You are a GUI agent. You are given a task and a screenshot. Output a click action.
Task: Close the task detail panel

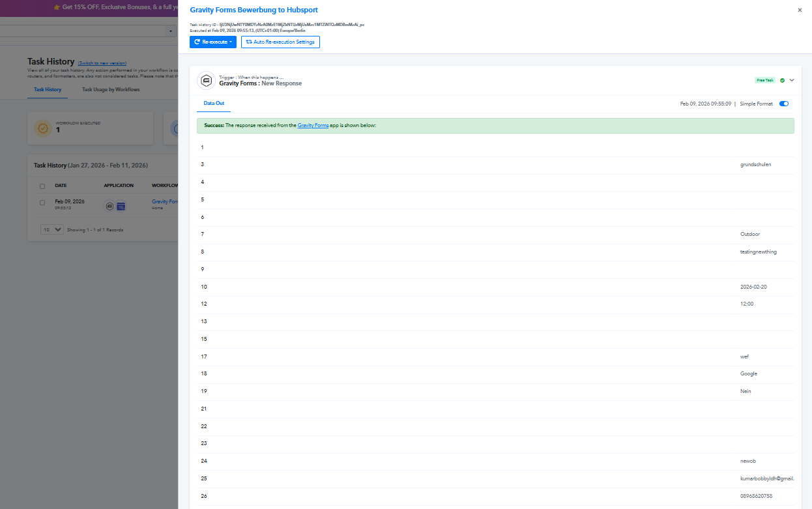pyautogui.click(x=800, y=10)
